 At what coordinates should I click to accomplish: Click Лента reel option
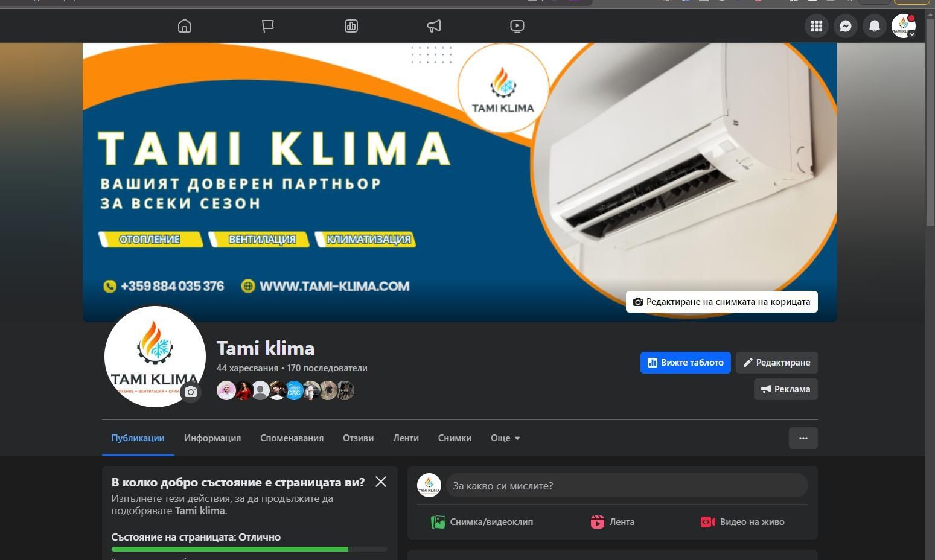[x=612, y=522]
